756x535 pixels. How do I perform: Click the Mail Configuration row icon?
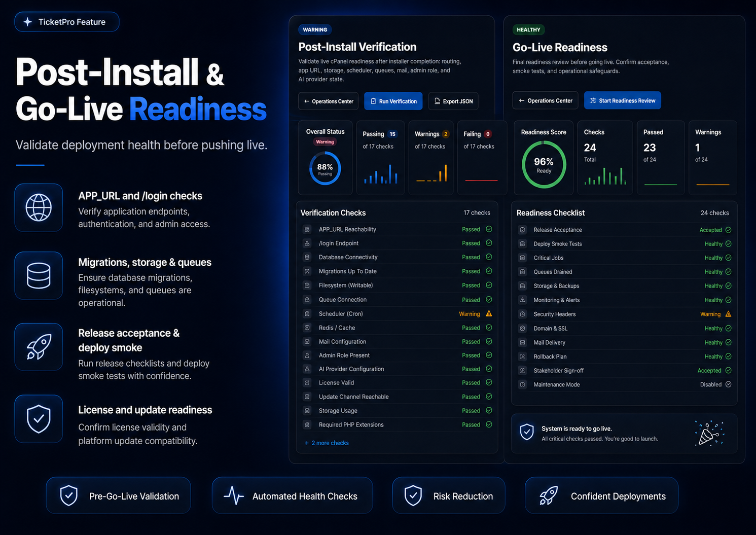(x=307, y=342)
